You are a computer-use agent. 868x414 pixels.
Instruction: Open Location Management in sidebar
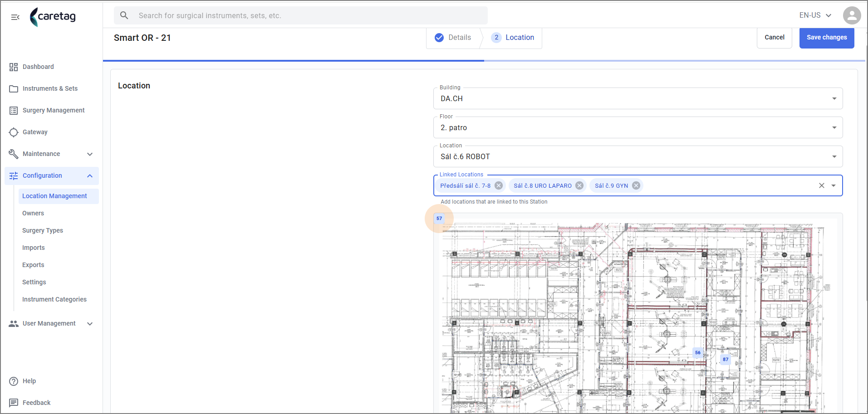point(59,196)
